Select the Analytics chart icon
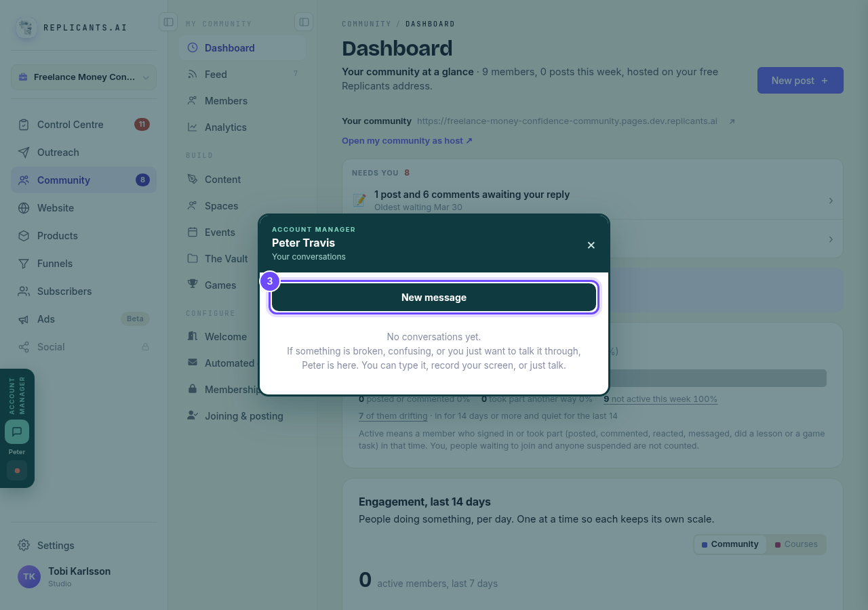The height and width of the screenshot is (610, 868). pos(193,127)
